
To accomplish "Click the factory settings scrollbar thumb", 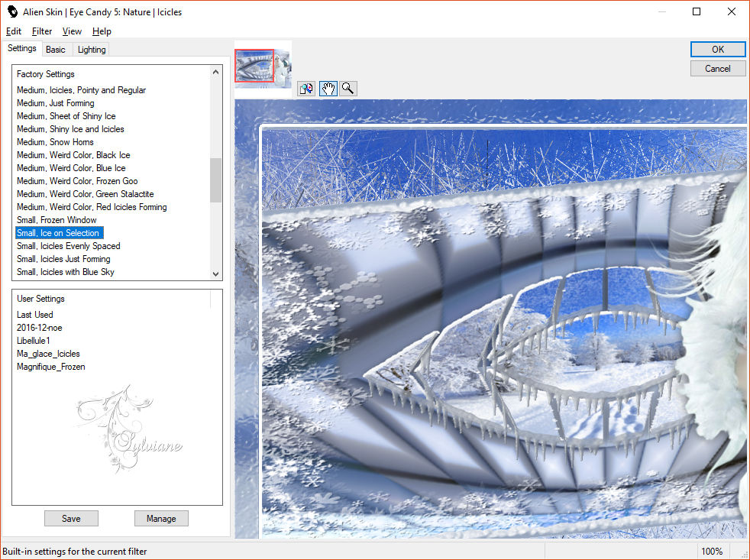I will click(x=215, y=180).
